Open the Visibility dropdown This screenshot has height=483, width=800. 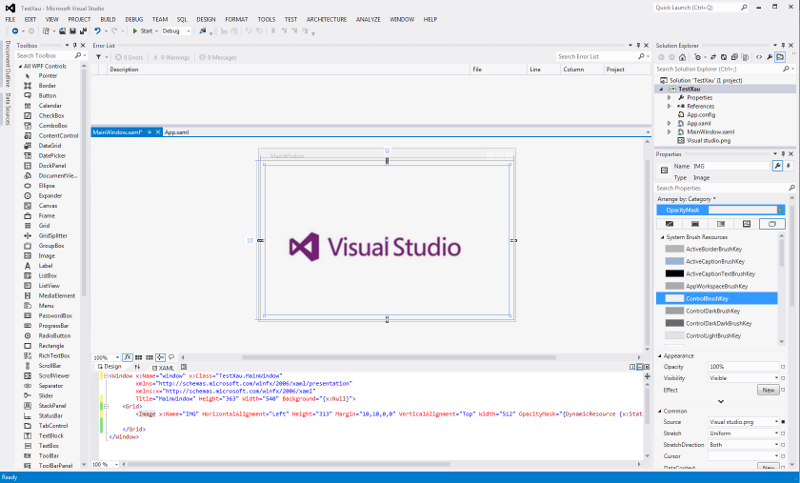[x=744, y=378]
